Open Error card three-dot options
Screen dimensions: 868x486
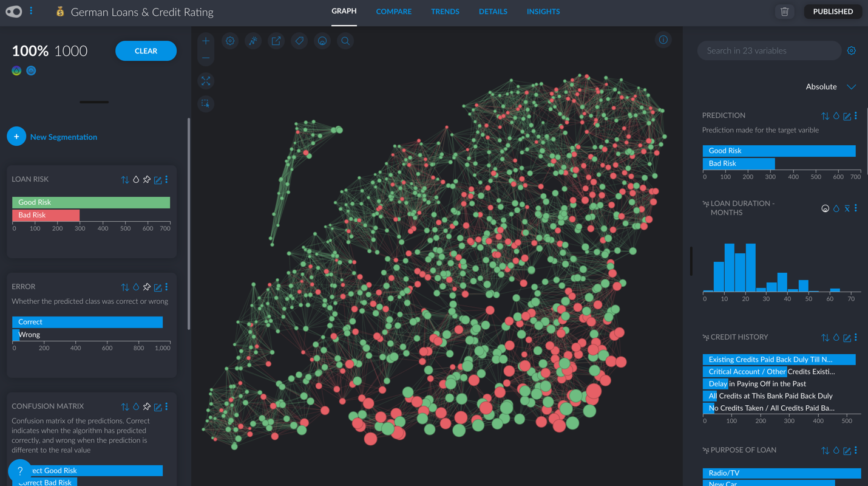166,287
